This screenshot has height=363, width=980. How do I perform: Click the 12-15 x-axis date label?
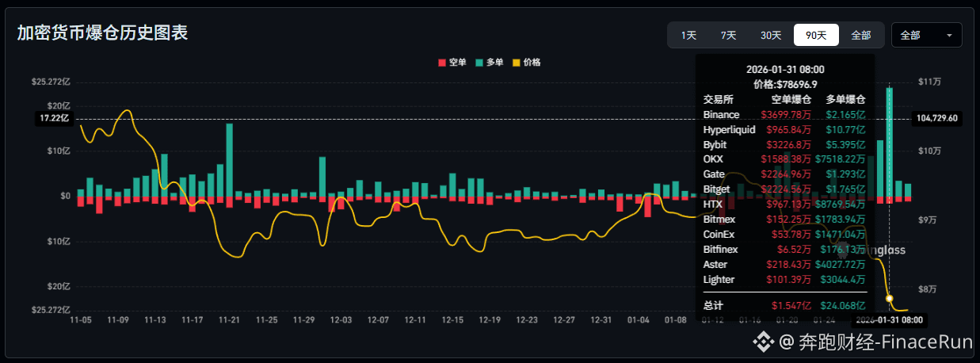coord(452,320)
